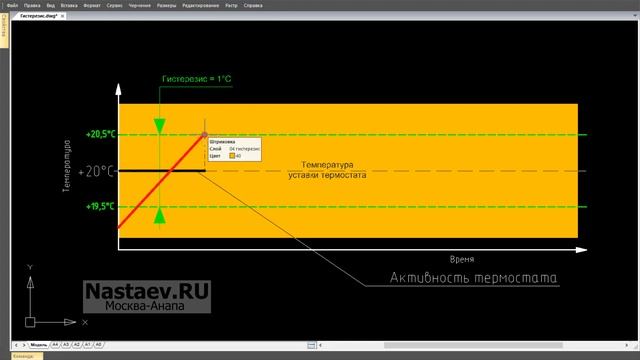Select the Температура уставки термостата text
The height and width of the screenshot is (360, 640).
(x=327, y=170)
